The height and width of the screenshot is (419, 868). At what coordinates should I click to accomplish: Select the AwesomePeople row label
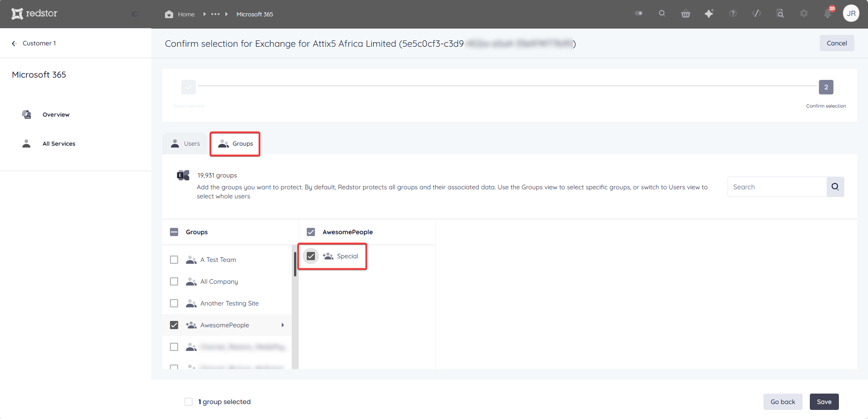click(x=224, y=325)
